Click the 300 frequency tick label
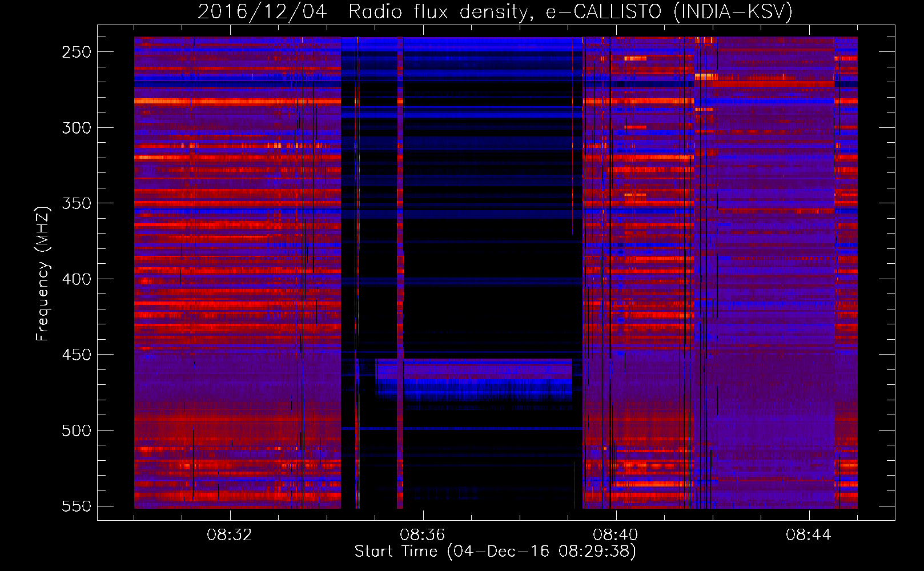924x571 pixels. pos(77,128)
